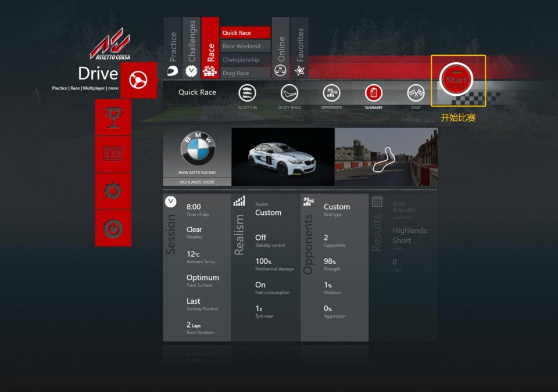Click the podium icon under Race
Viewport: 558px width, 392px height.
point(210,71)
